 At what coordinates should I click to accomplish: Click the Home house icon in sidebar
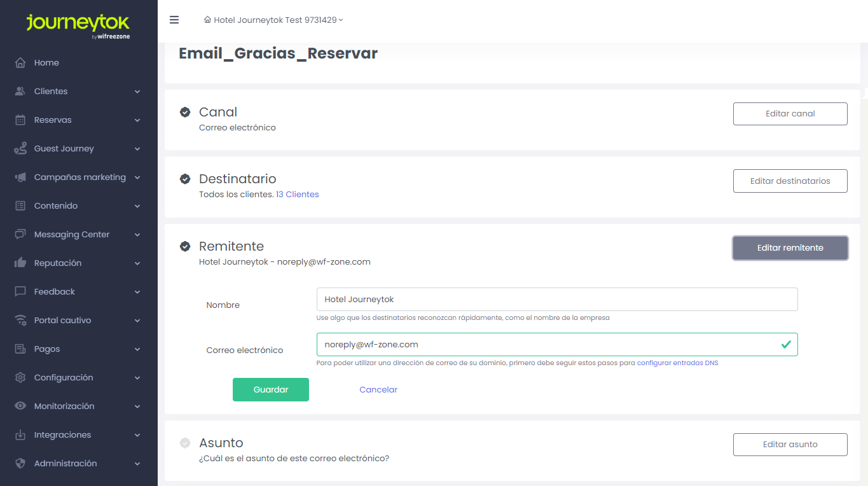click(20, 63)
